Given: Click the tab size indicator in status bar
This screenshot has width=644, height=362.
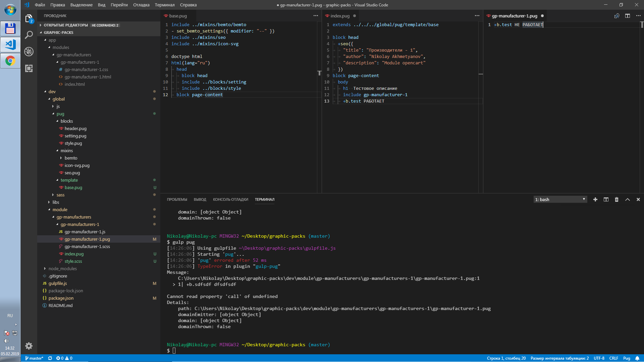Looking at the screenshot, I should tap(559, 358).
